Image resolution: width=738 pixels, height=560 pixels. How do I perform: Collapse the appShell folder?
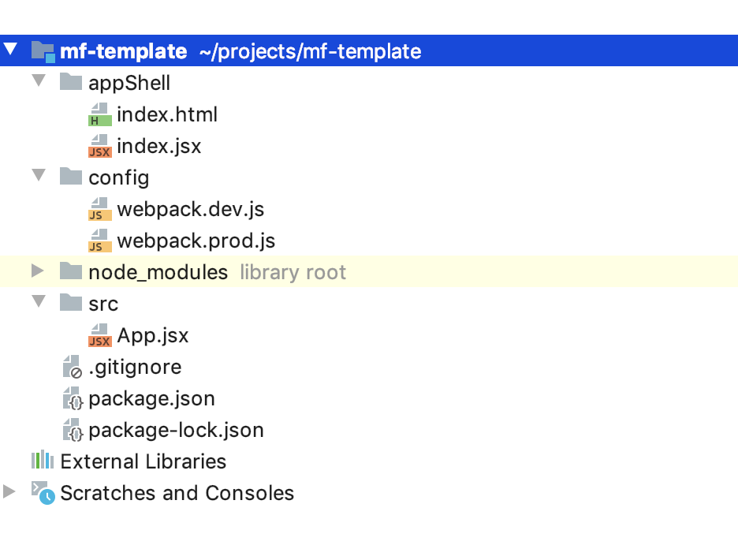38,82
